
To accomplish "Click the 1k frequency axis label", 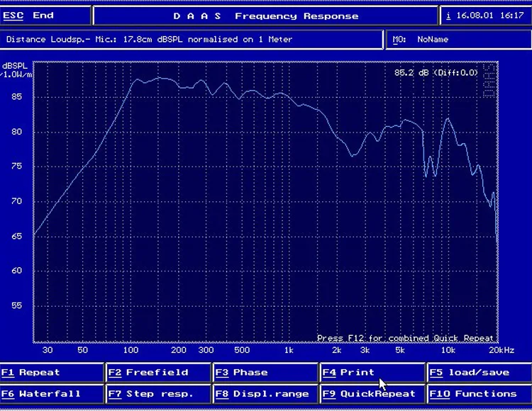I will 289,350.
